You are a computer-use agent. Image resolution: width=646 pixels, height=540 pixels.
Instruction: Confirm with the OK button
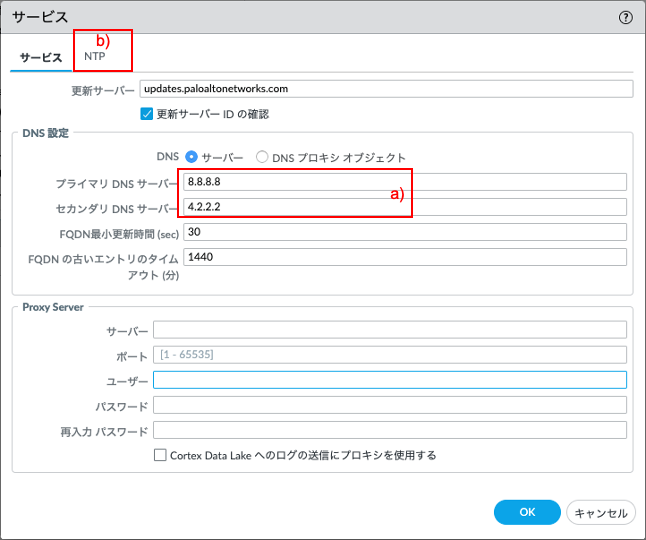(x=527, y=512)
